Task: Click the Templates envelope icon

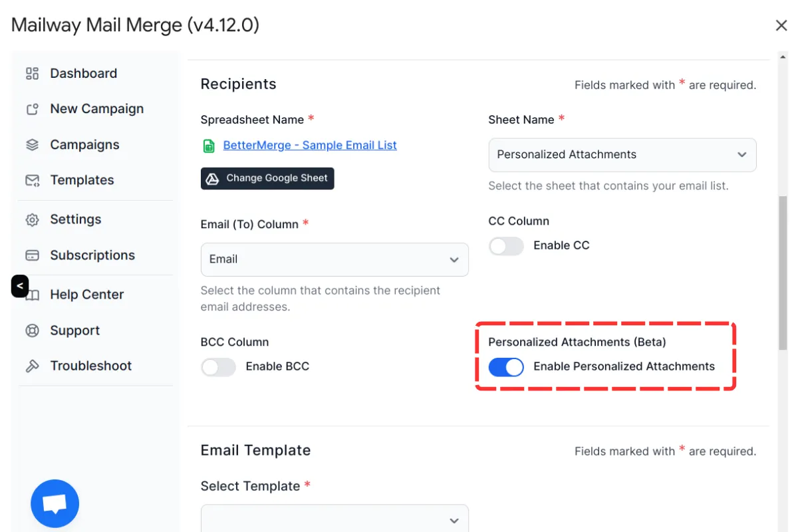Action: pos(32,180)
